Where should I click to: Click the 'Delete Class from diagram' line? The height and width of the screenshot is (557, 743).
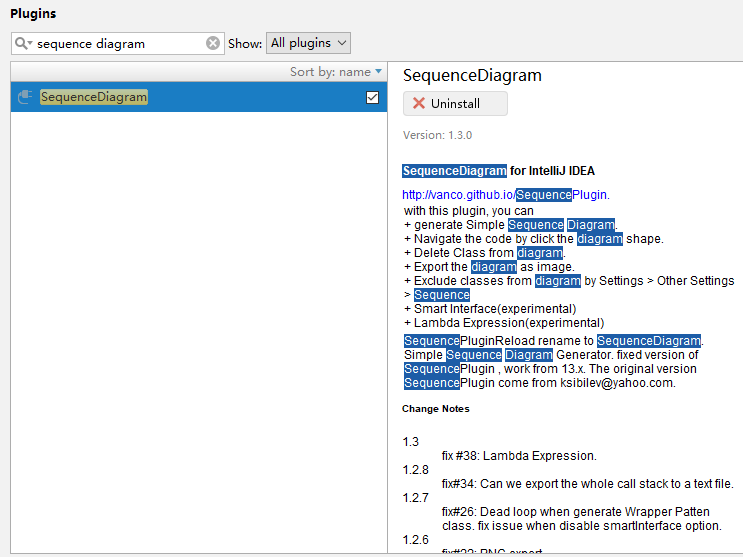(x=484, y=253)
